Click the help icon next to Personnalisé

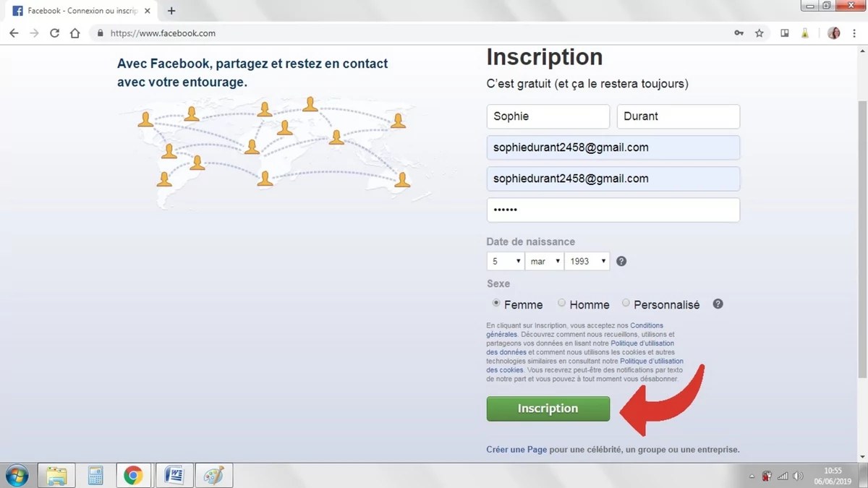[x=718, y=304]
